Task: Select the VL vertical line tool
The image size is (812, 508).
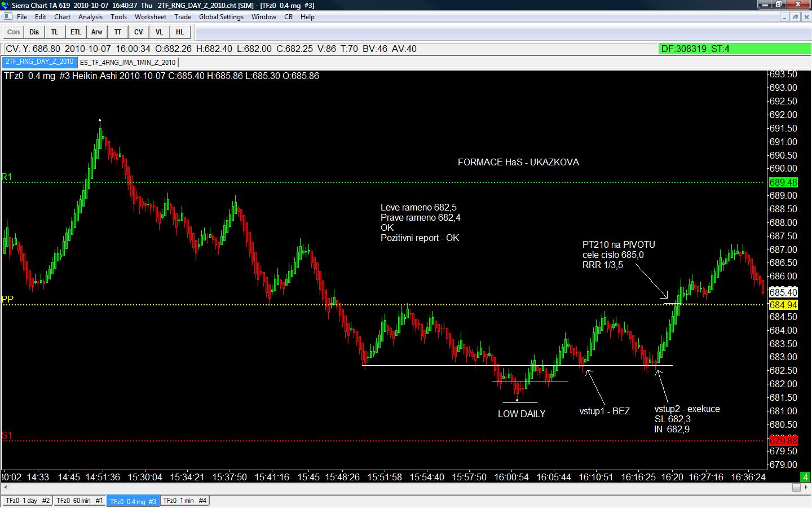Action: (x=160, y=32)
